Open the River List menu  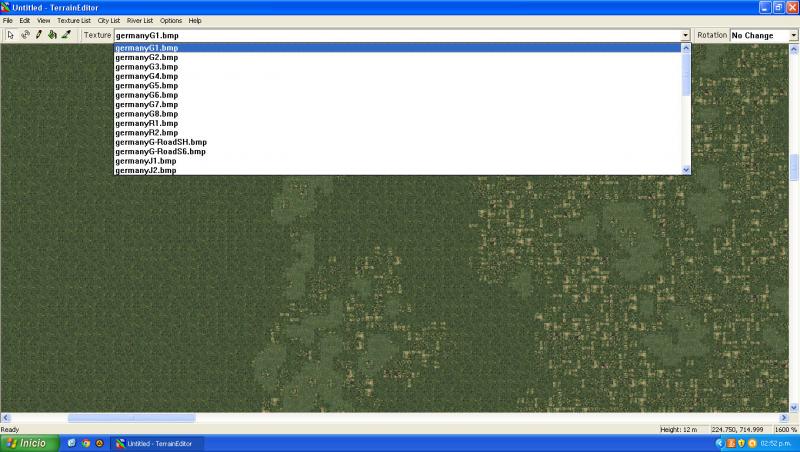pyautogui.click(x=140, y=21)
